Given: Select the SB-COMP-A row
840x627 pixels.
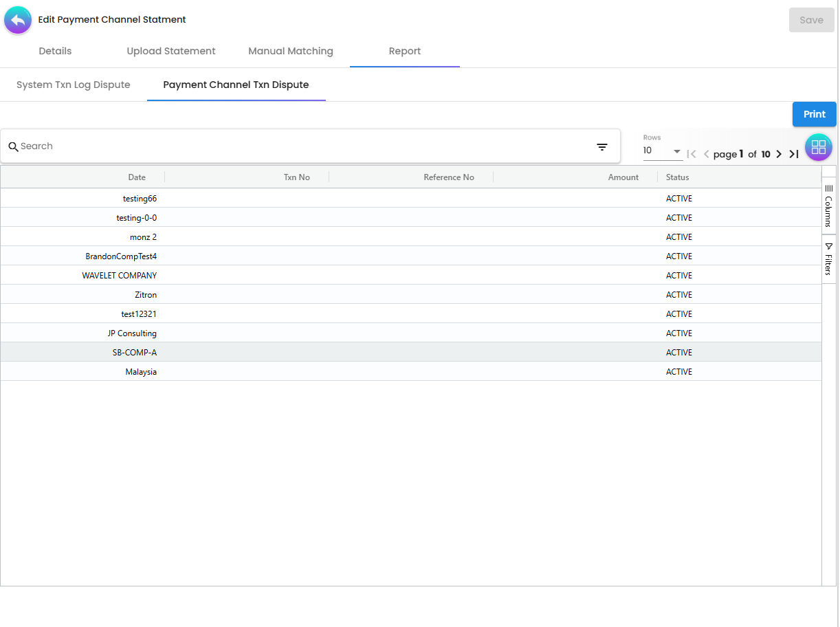Looking at the screenshot, I should pyautogui.click(x=411, y=352).
